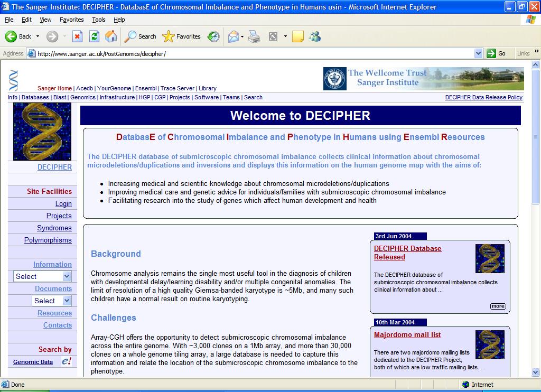Open the Ensembl top navigation link
This screenshot has width=541, height=392.
click(x=146, y=88)
